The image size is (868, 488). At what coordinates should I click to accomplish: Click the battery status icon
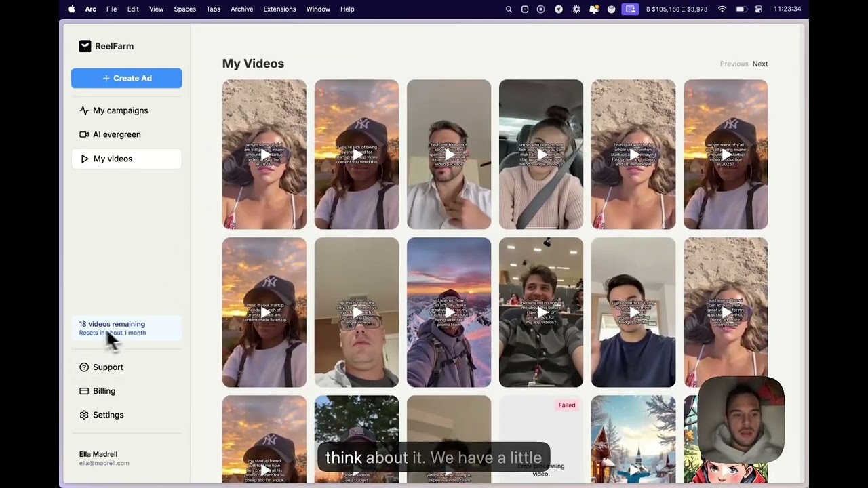click(741, 9)
